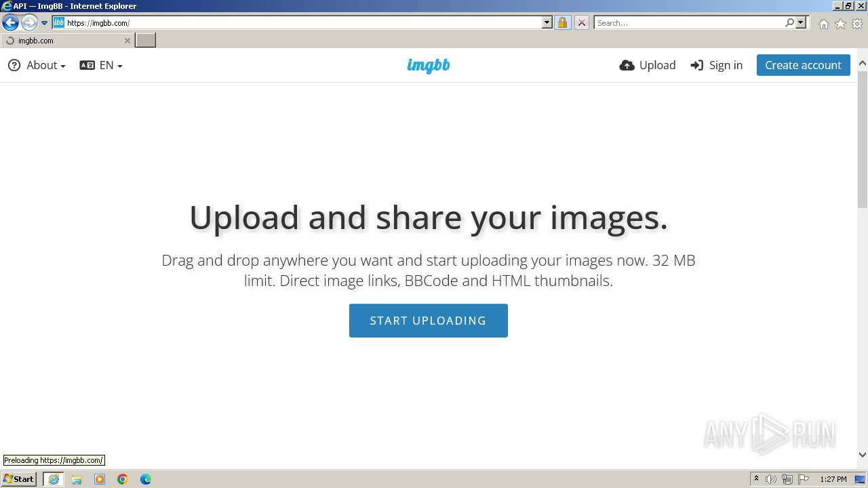Click the Create account button
The height and width of the screenshot is (488, 868).
pyautogui.click(x=803, y=65)
